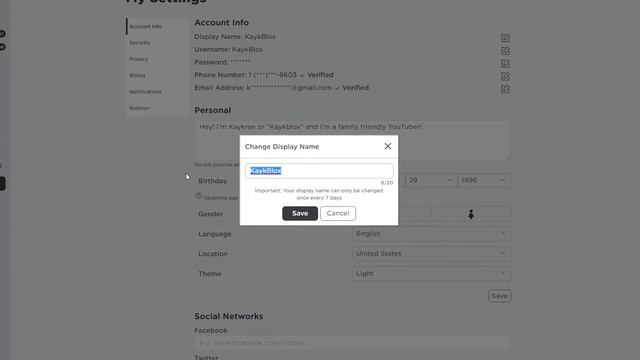This screenshot has width=640, height=360.
Task: Select the female gender icon
Action: [471, 214]
